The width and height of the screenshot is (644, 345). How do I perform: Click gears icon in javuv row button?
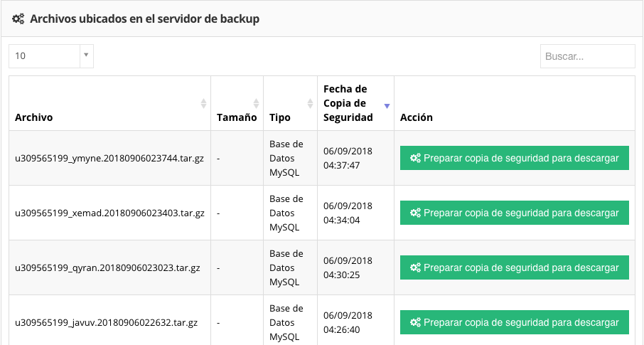click(x=416, y=322)
